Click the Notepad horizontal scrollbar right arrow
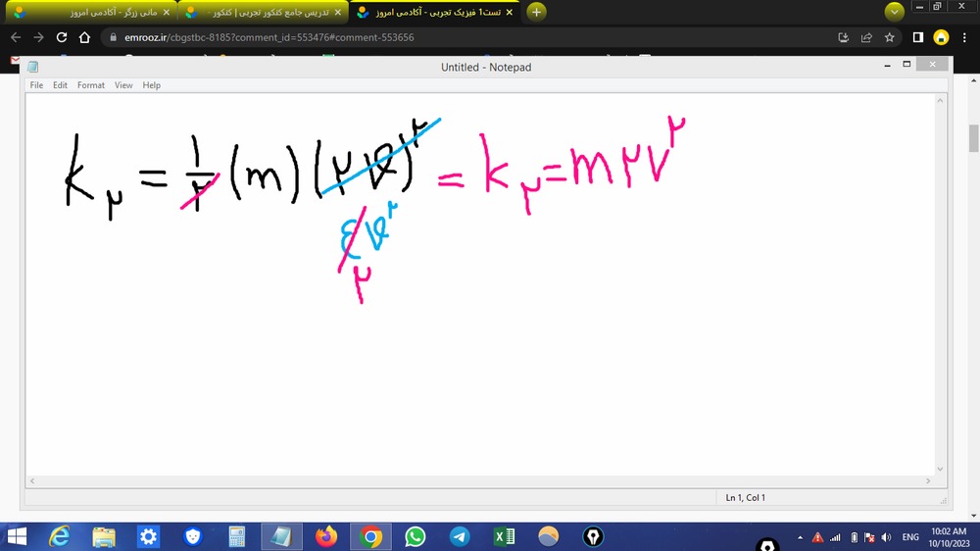The width and height of the screenshot is (980, 551). 927,481
